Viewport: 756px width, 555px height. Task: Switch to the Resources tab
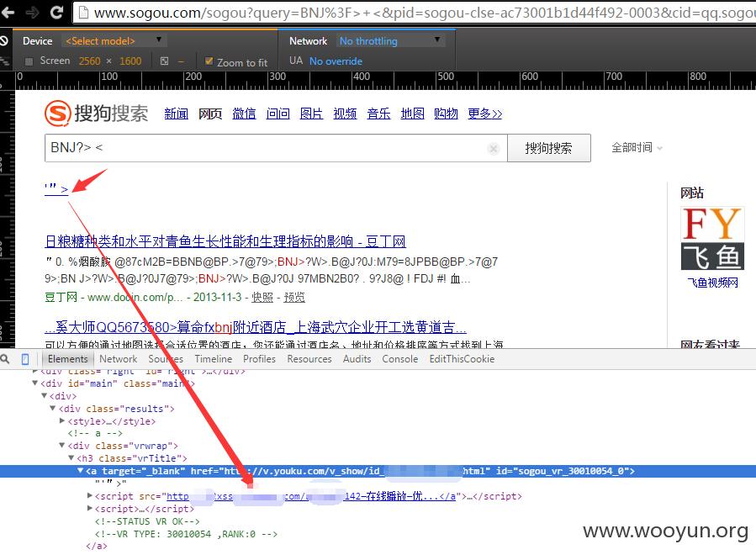pos(309,359)
